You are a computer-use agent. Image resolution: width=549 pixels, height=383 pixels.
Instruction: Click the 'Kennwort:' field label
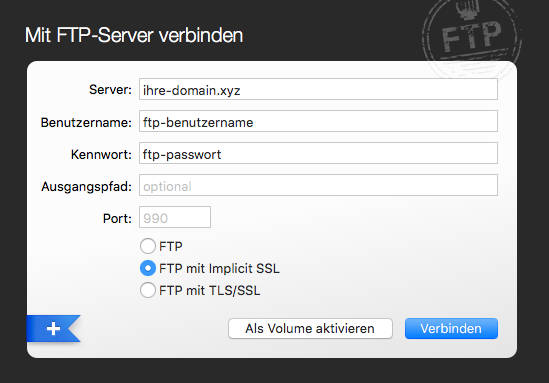click(x=101, y=154)
